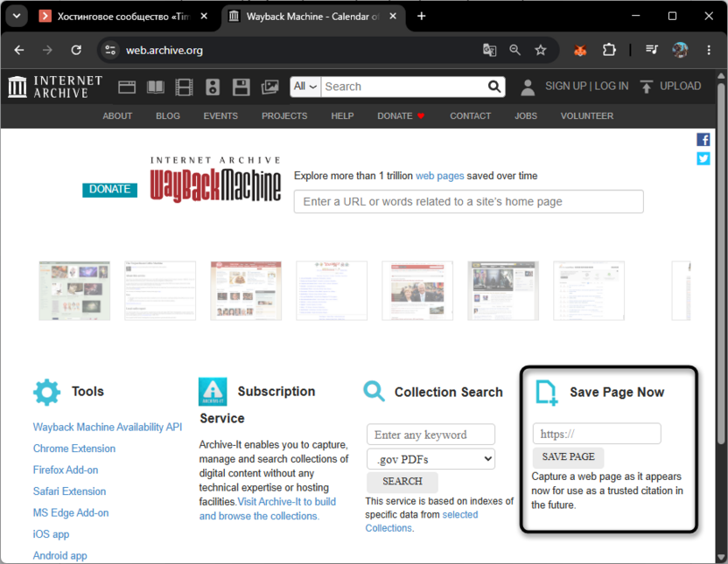Viewport: 728px width, 564px height.
Task: Click the user avatar icon
Action: pos(528,87)
